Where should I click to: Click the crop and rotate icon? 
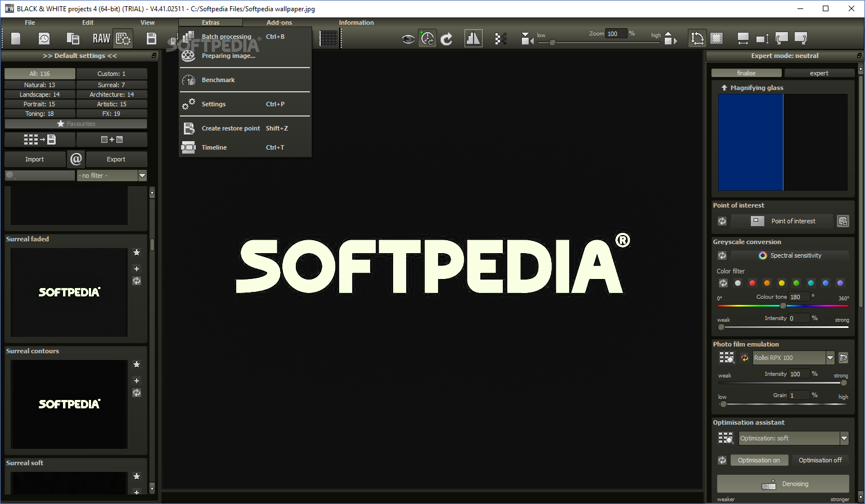tap(697, 38)
